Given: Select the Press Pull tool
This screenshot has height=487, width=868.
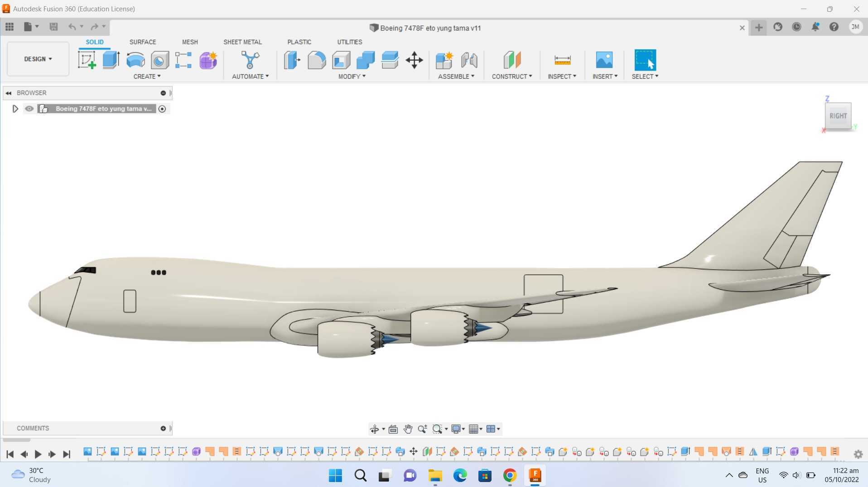Looking at the screenshot, I should 292,60.
